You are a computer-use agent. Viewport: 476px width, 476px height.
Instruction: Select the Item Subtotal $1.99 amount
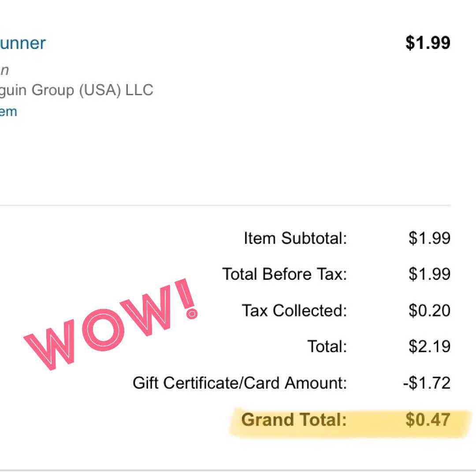[429, 238]
